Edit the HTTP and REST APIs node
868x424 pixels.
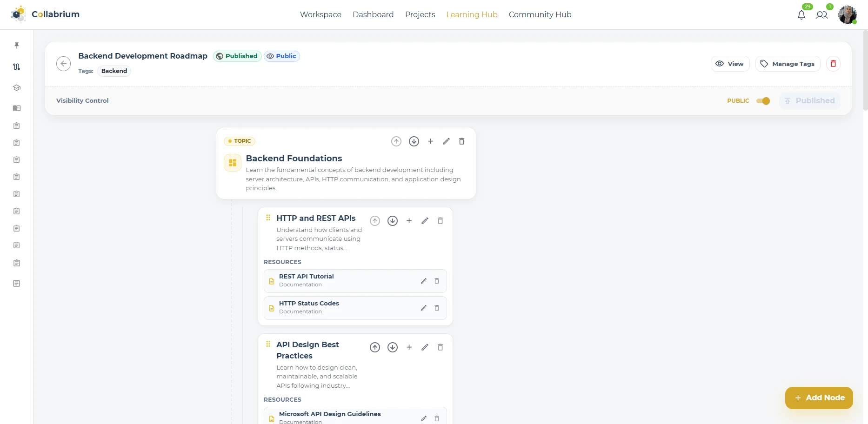coord(425,221)
